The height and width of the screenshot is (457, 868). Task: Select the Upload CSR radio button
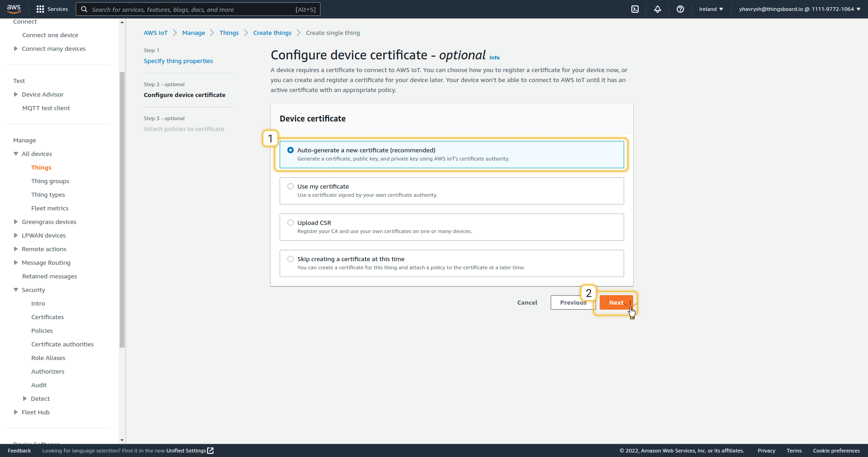(x=291, y=223)
